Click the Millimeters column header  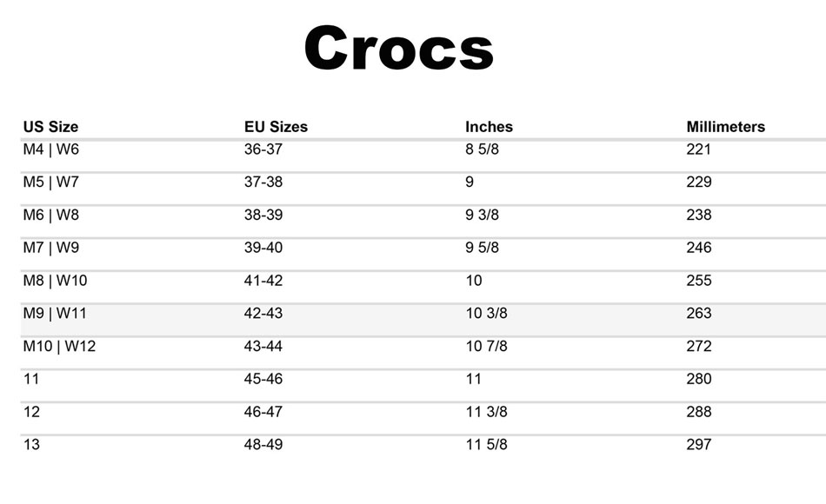(725, 127)
